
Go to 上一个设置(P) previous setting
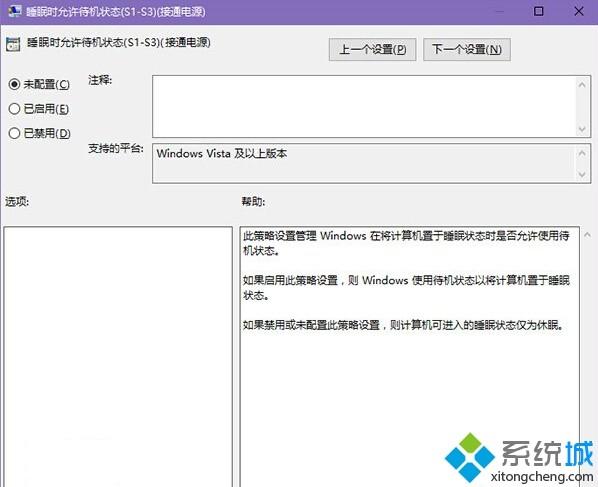[372, 49]
